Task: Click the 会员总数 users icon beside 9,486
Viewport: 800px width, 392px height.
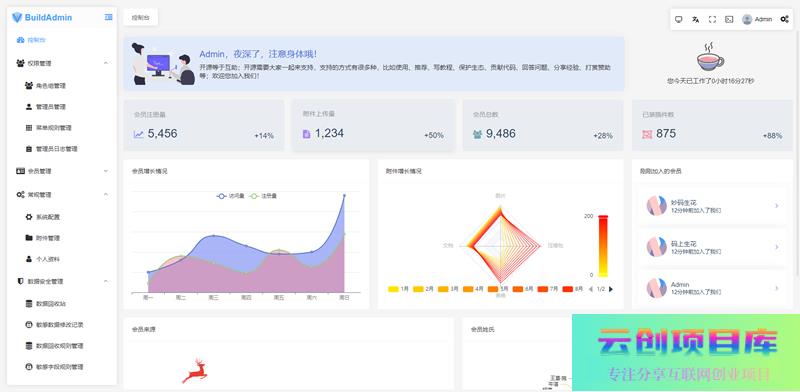Action: coord(477,135)
